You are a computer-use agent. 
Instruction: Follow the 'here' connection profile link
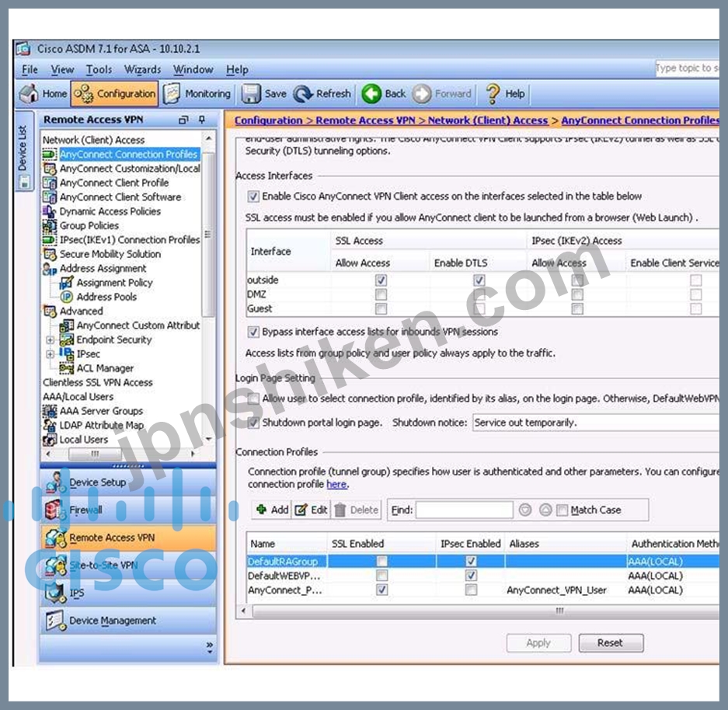pyautogui.click(x=336, y=485)
